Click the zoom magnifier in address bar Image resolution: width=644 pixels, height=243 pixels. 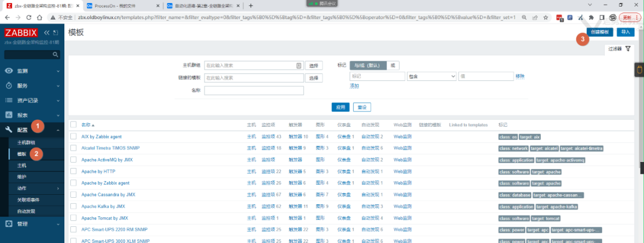tap(525, 18)
